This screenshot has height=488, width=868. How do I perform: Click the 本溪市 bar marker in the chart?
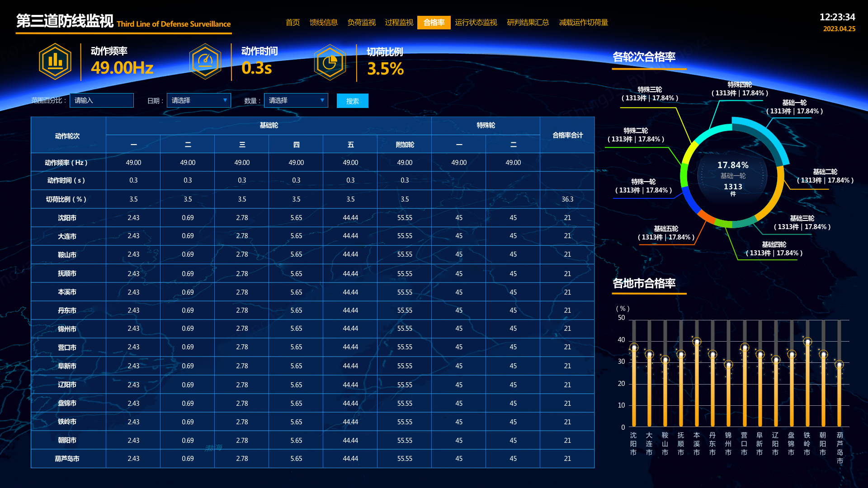pyautogui.click(x=697, y=342)
